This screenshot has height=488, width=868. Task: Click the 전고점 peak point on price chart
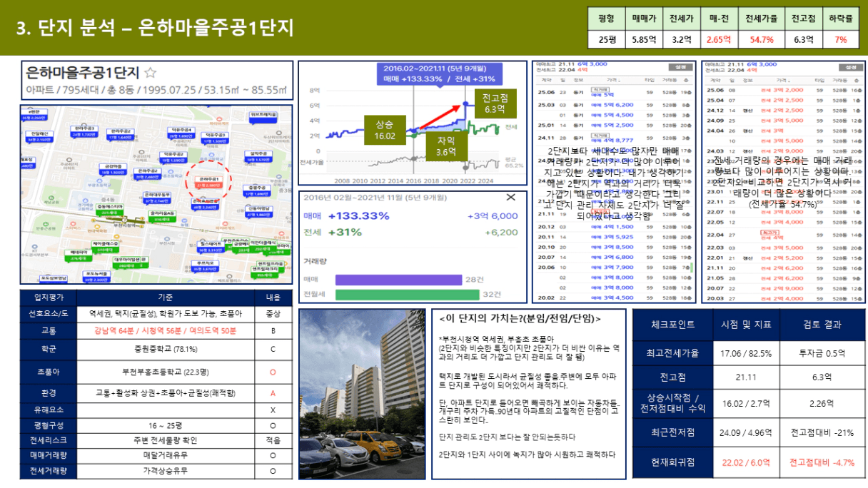(x=465, y=103)
